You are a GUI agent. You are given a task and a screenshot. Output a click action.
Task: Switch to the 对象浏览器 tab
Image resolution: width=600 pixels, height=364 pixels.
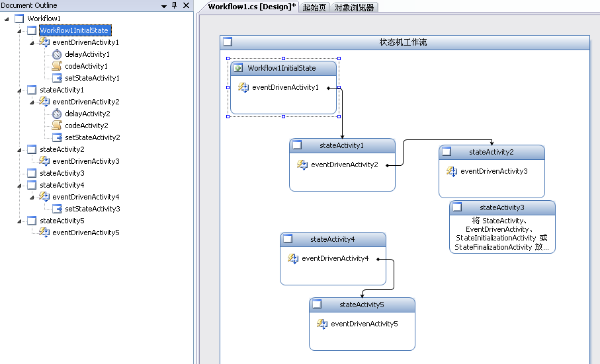pyautogui.click(x=354, y=7)
